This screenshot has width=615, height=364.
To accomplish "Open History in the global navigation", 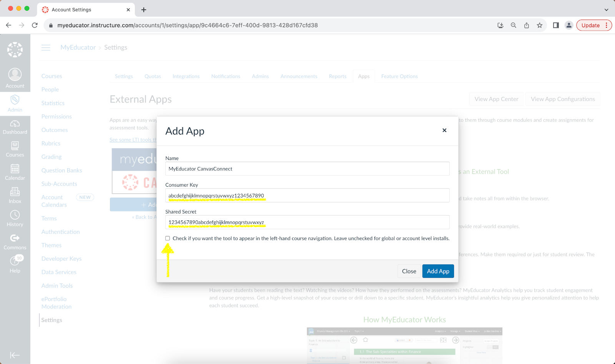I will (x=15, y=218).
